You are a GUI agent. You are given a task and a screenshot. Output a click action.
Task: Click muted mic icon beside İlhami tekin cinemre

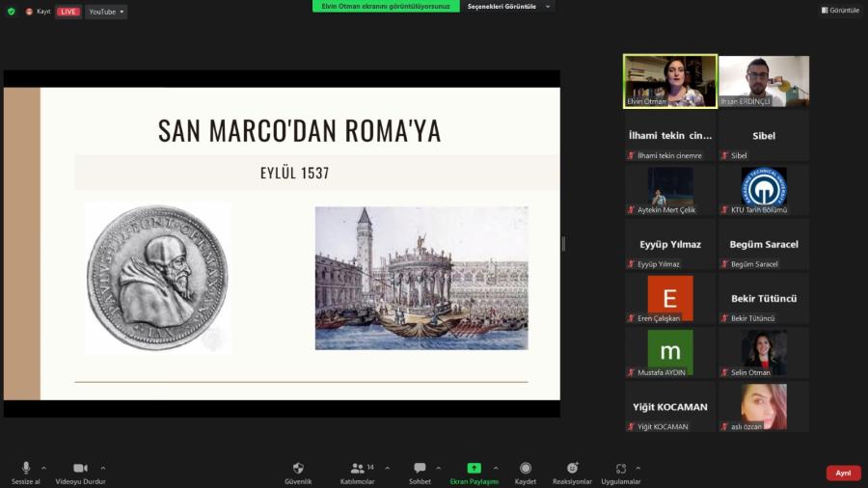tap(631, 155)
